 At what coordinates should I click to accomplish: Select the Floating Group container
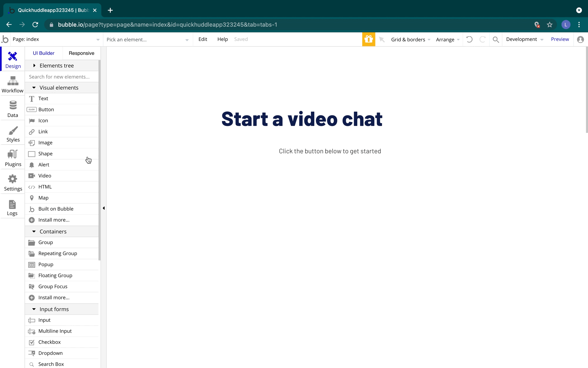pyautogui.click(x=62, y=276)
